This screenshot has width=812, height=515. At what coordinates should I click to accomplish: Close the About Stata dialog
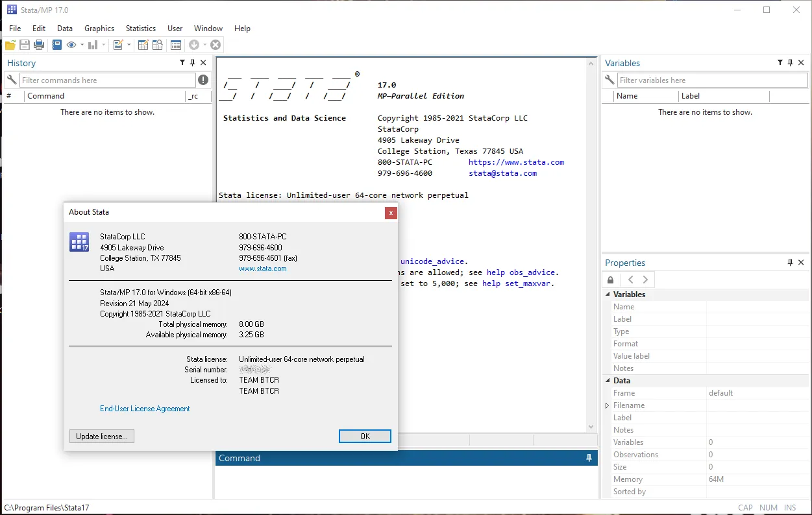point(391,213)
